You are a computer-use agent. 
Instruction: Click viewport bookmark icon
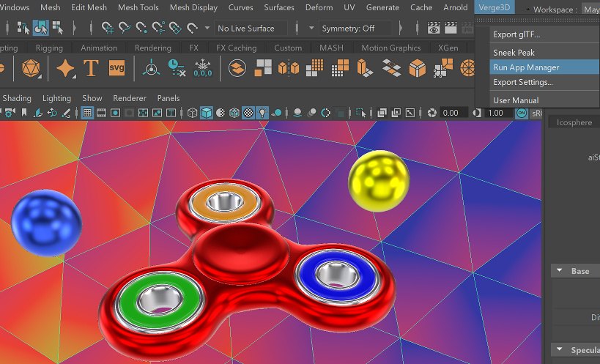coord(24,113)
